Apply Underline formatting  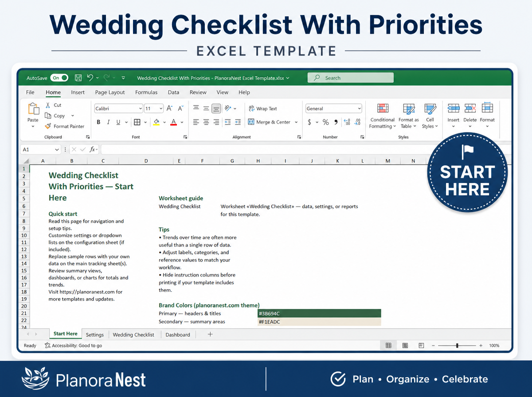coord(118,122)
